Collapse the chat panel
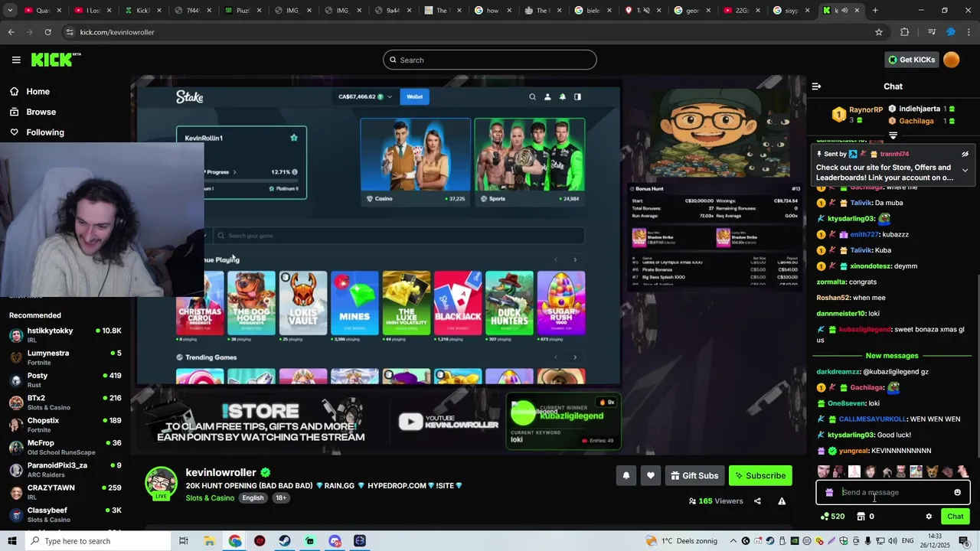 (x=816, y=86)
